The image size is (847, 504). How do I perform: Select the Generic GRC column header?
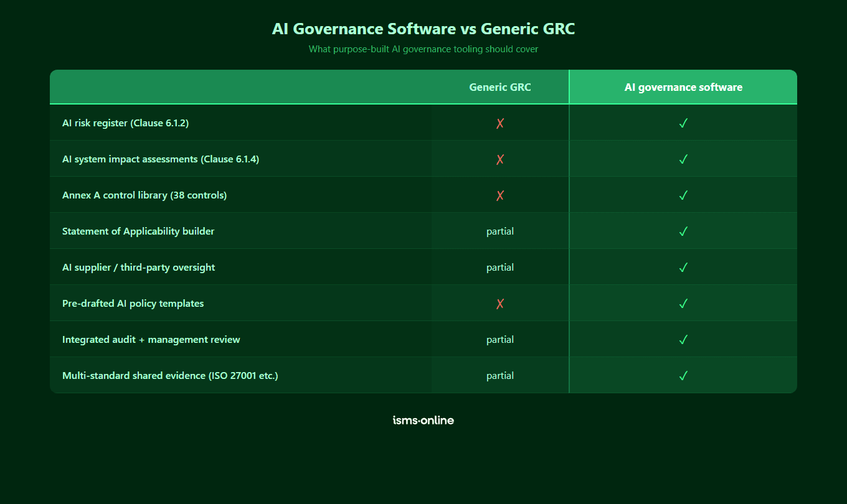500,86
